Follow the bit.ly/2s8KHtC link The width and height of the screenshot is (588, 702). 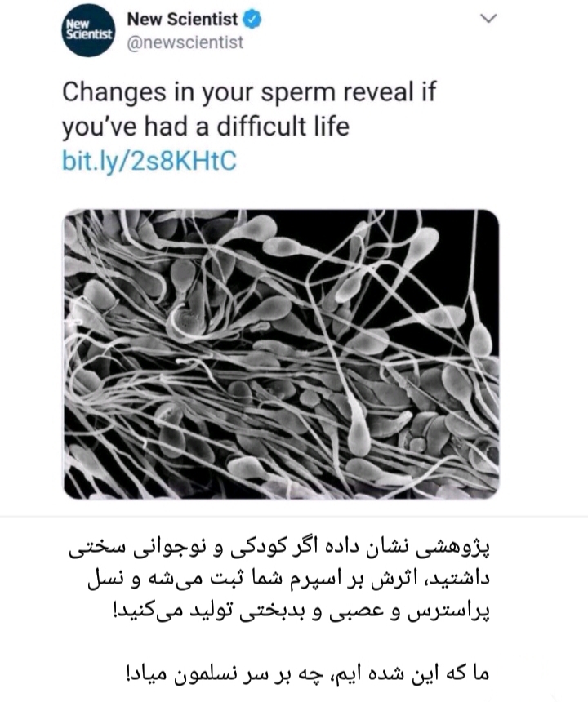click(x=149, y=161)
